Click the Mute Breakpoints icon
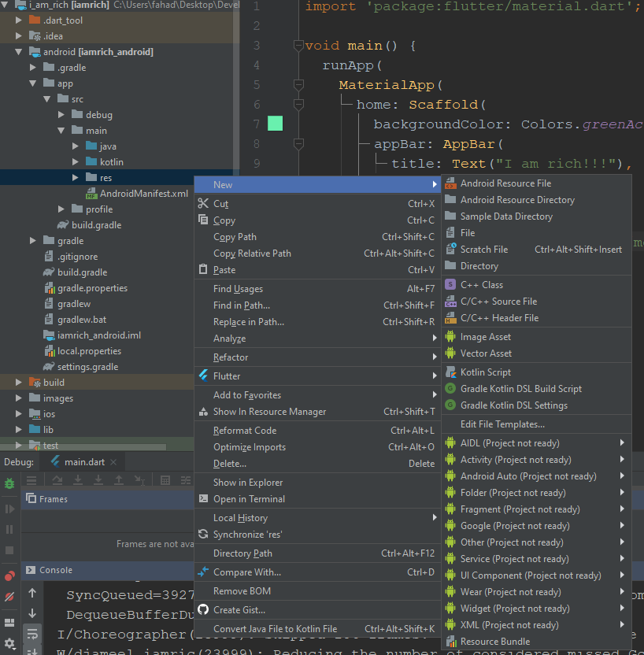The width and height of the screenshot is (644, 655). (x=9, y=597)
